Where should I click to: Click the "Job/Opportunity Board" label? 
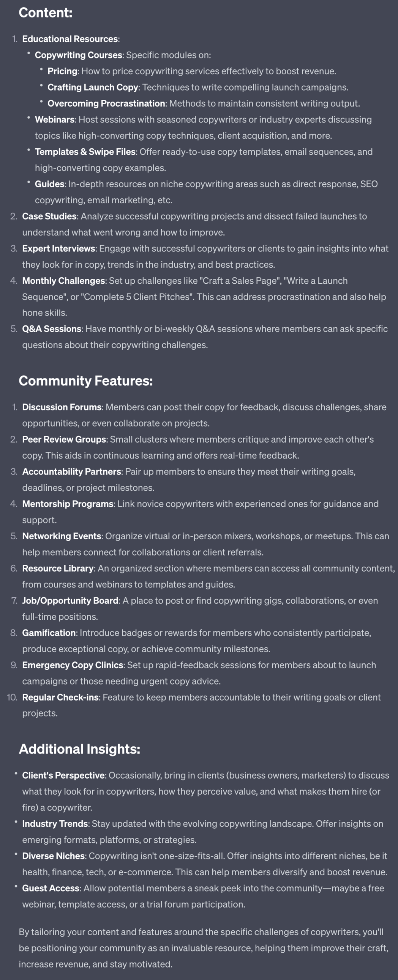pos(70,600)
